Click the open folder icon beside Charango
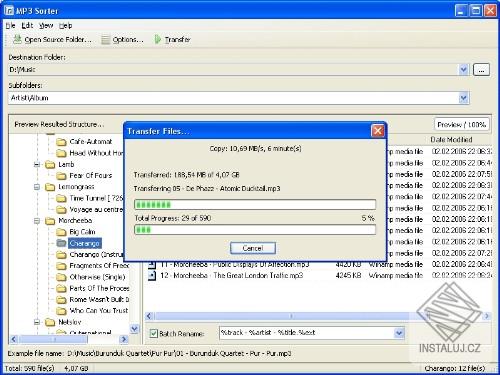500x375 pixels. coord(61,243)
